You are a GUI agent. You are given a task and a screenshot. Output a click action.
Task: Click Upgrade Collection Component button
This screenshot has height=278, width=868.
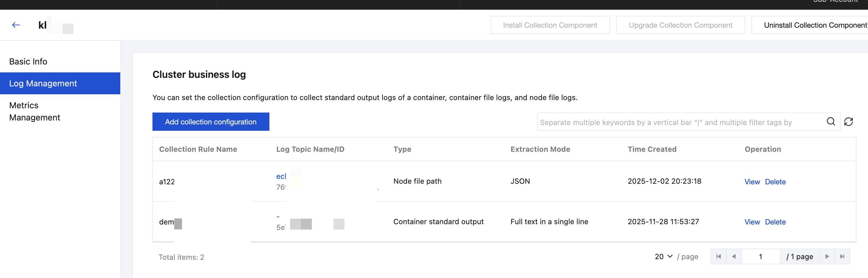click(x=680, y=25)
